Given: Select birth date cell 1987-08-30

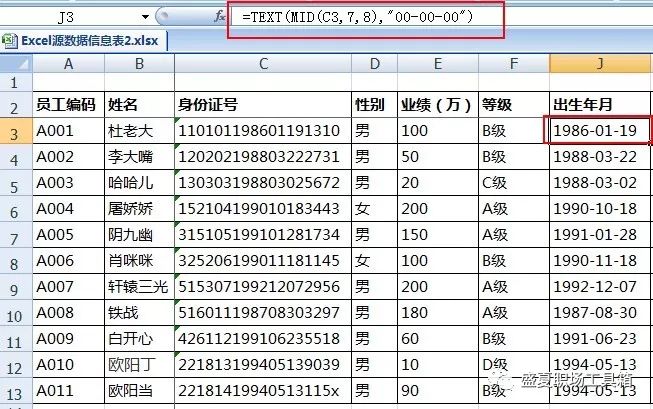Looking at the screenshot, I should click(600, 313).
